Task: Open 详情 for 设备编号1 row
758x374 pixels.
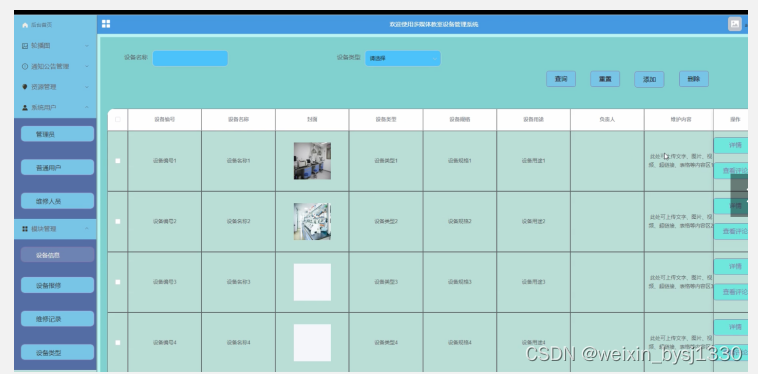Action: (731, 145)
